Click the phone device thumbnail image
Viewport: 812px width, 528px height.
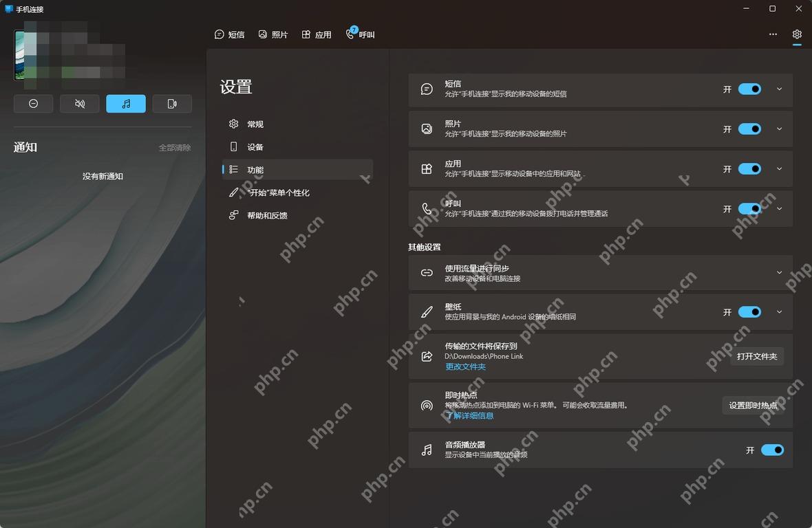tap(19, 55)
